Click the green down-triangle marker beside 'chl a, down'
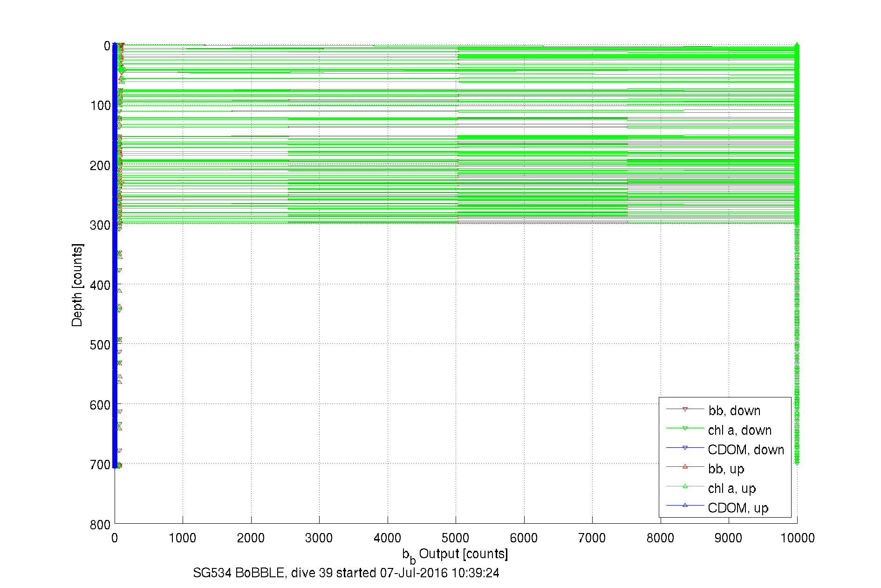The height and width of the screenshot is (588, 881). pos(685,428)
